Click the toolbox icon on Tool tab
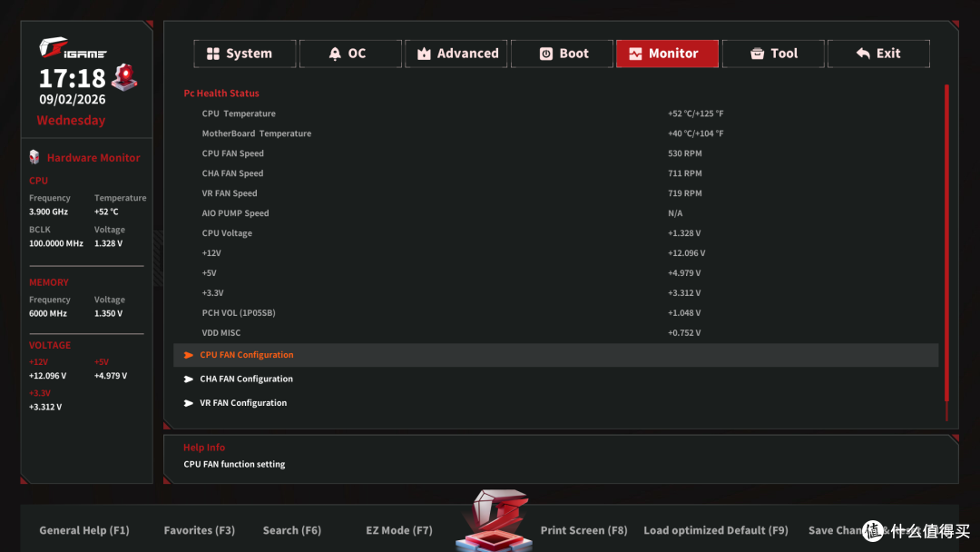The image size is (980, 552). 757,54
